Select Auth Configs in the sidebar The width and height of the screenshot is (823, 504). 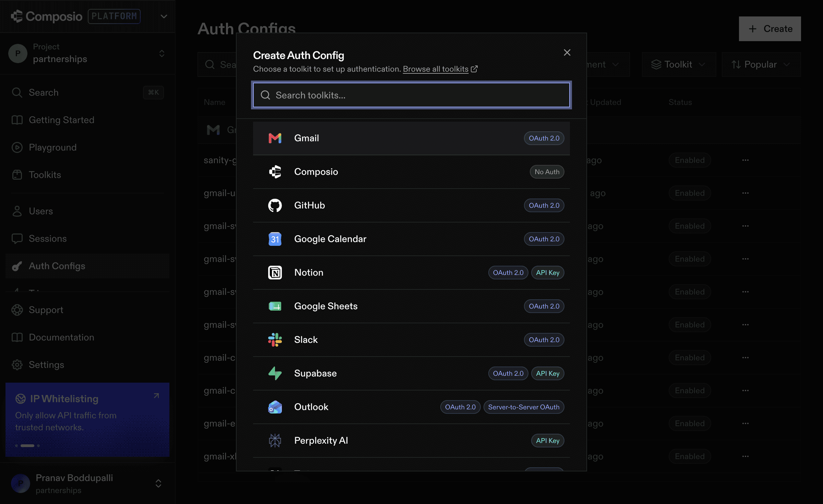pos(87,266)
